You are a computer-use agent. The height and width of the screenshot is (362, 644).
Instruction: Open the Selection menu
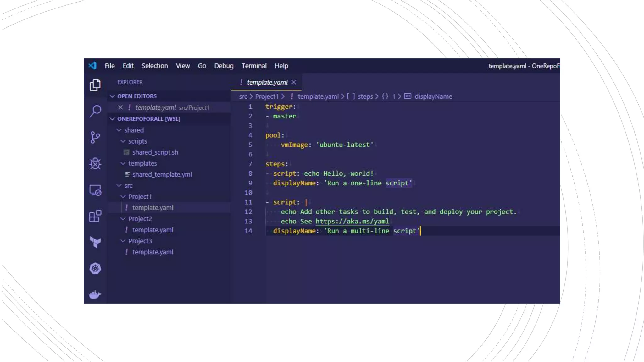click(x=154, y=66)
